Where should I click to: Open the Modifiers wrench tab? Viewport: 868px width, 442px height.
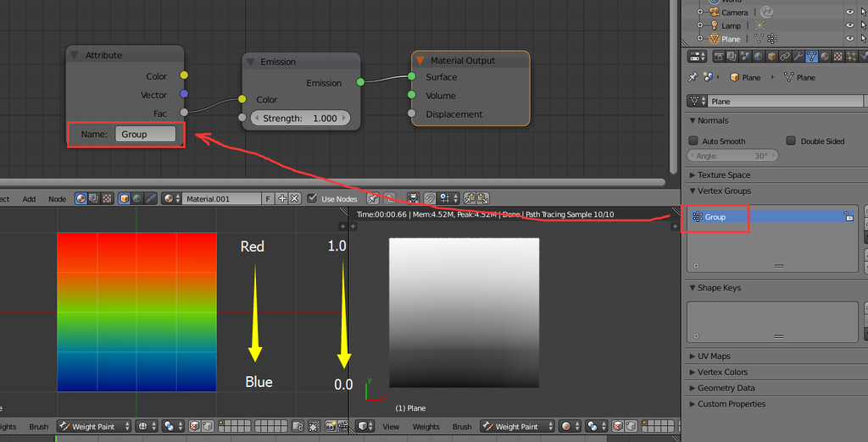[798, 57]
